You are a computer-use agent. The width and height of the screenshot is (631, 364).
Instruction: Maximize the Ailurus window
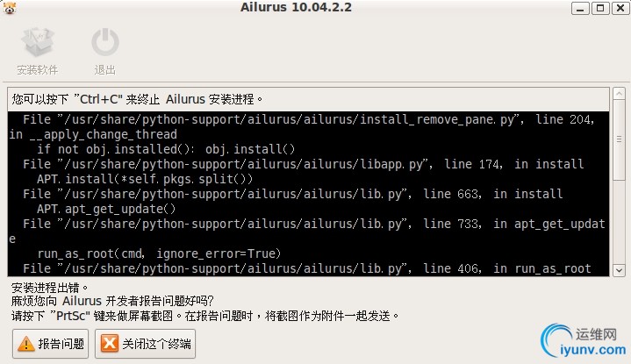(600, 9)
